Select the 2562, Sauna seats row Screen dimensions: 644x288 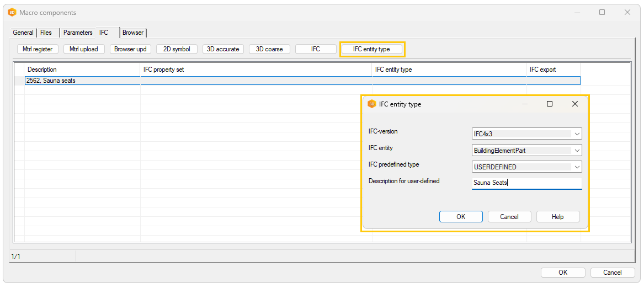(x=83, y=81)
